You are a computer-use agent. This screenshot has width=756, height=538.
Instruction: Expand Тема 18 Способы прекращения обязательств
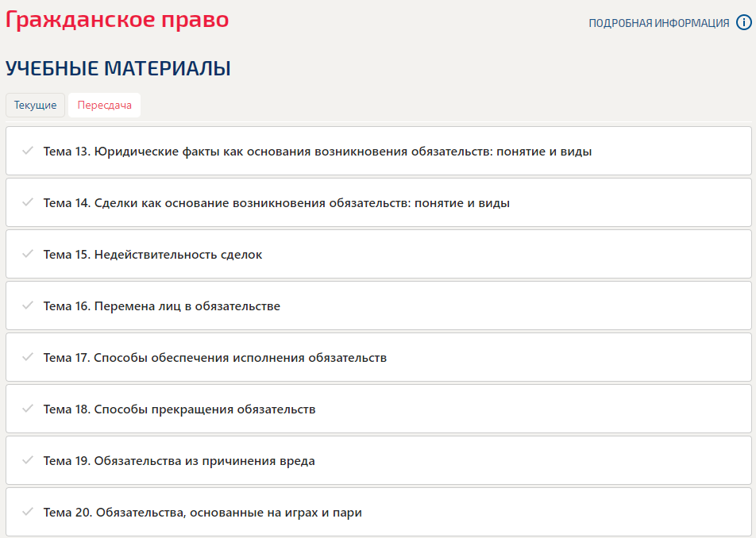click(179, 409)
